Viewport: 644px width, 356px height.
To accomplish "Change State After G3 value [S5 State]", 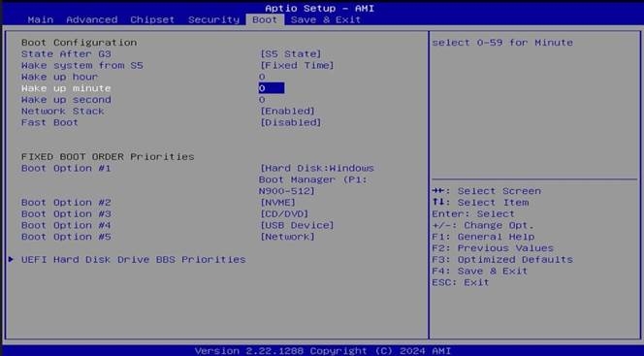I will click(x=290, y=53).
